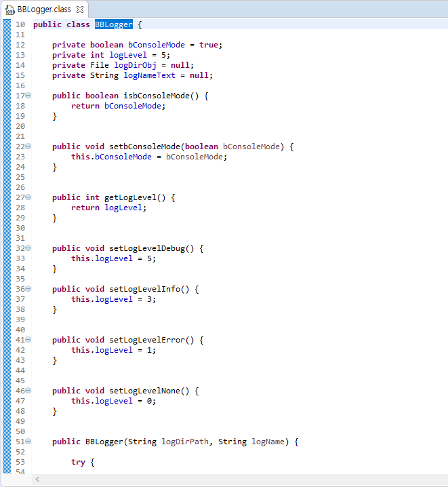The width and height of the screenshot is (448, 487).
Task: Collapse the isbConsoleMode method fold marker
Action: point(28,96)
